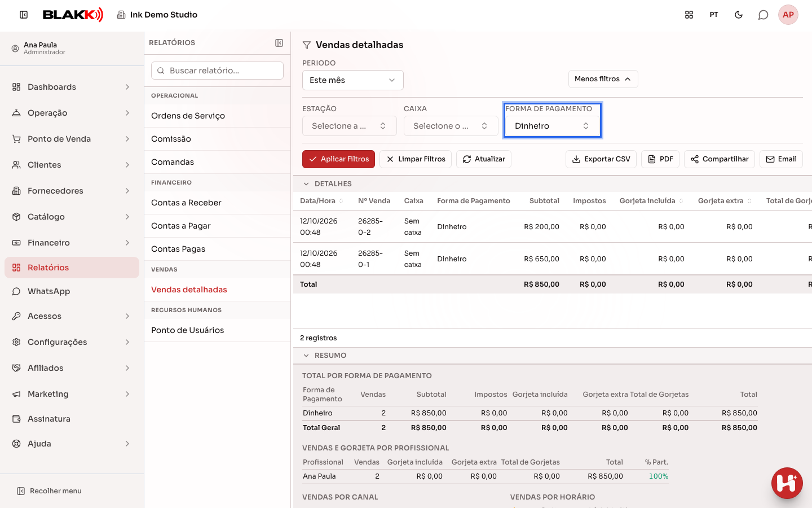
Task: Expand Ponto de Venda menu
Action: pyautogui.click(x=72, y=139)
